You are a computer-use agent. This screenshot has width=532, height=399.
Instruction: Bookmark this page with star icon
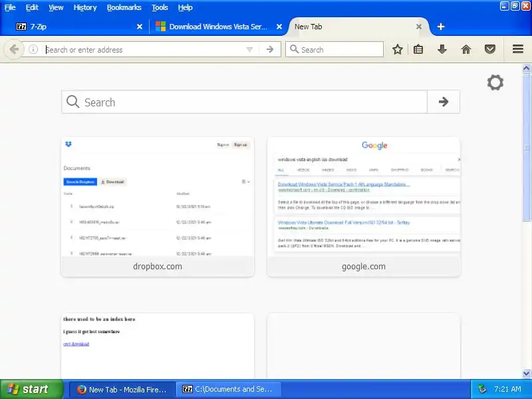point(398,49)
